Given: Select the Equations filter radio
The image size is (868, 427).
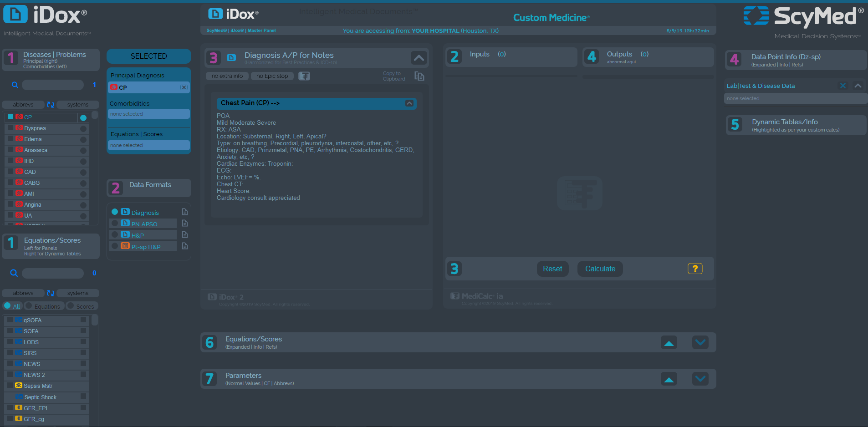Looking at the screenshot, I should [x=29, y=306].
